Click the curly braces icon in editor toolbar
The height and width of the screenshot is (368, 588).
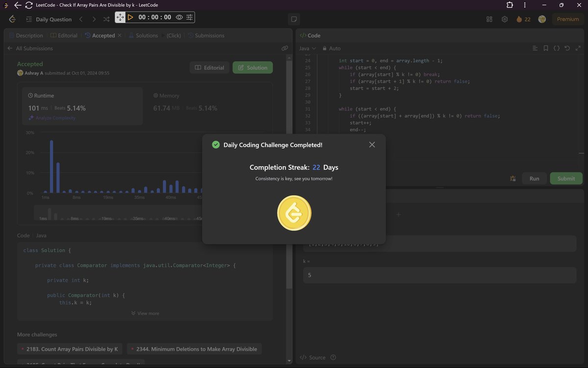click(x=557, y=48)
